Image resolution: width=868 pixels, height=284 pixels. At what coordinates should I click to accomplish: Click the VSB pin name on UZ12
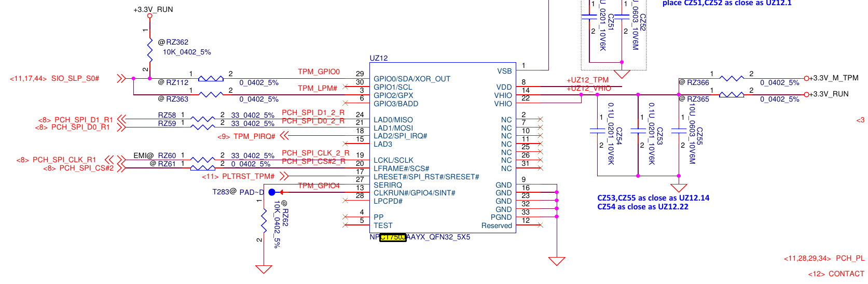504,71
